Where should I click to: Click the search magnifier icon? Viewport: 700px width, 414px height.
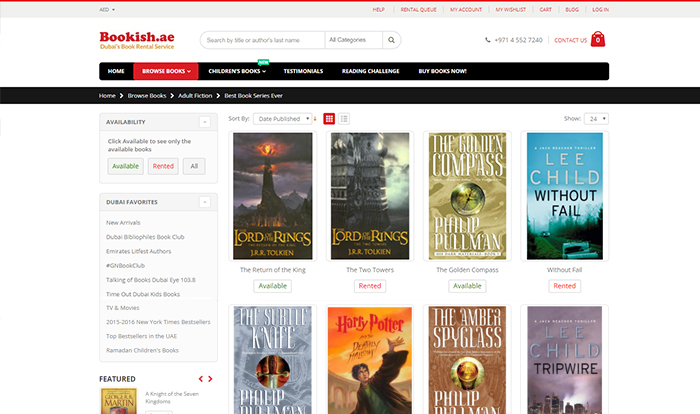(x=391, y=40)
